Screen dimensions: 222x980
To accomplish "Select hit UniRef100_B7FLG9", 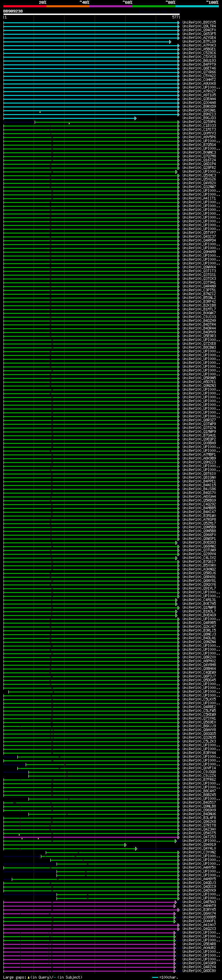I will 199,41.
